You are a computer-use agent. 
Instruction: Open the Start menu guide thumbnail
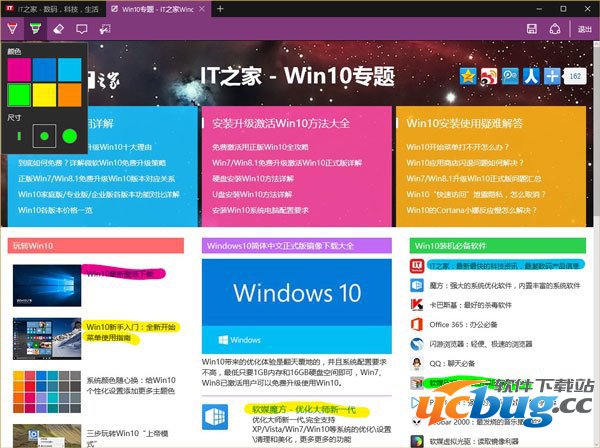coord(47,339)
